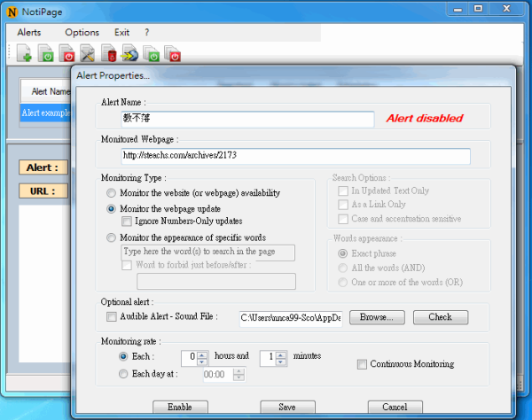Click the open webpage globe arrow icon
The width and height of the screenshot is (532, 420).
pos(130,53)
